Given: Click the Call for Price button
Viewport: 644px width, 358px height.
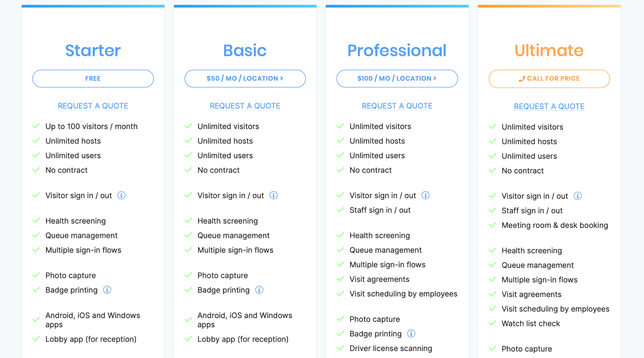Looking at the screenshot, I should pyautogui.click(x=549, y=79).
